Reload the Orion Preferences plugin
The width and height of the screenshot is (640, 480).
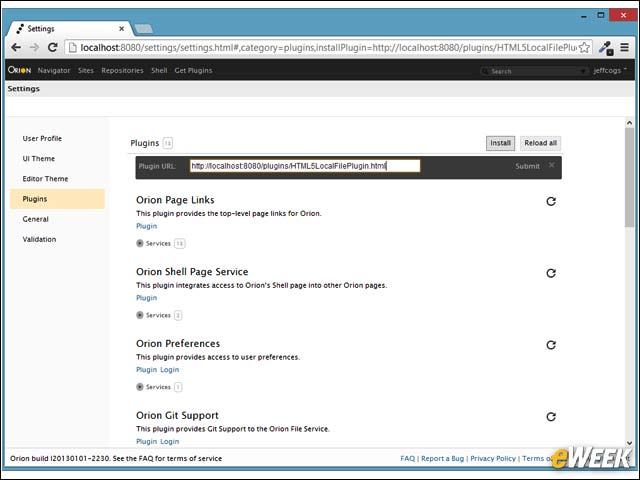click(x=551, y=345)
